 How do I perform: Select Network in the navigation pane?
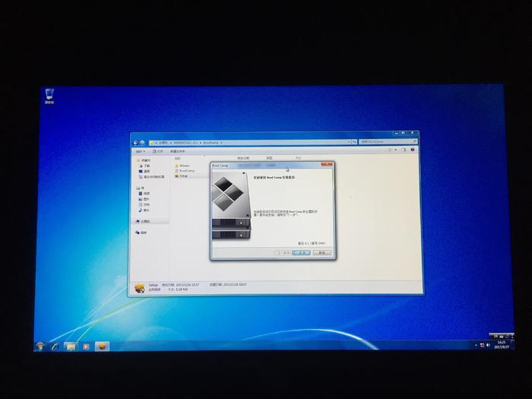pos(141,233)
